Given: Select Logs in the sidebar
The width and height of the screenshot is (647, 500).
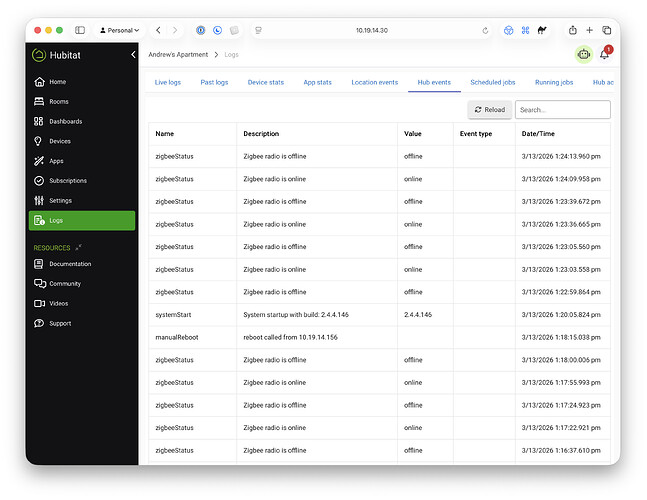Looking at the screenshot, I should [x=82, y=220].
